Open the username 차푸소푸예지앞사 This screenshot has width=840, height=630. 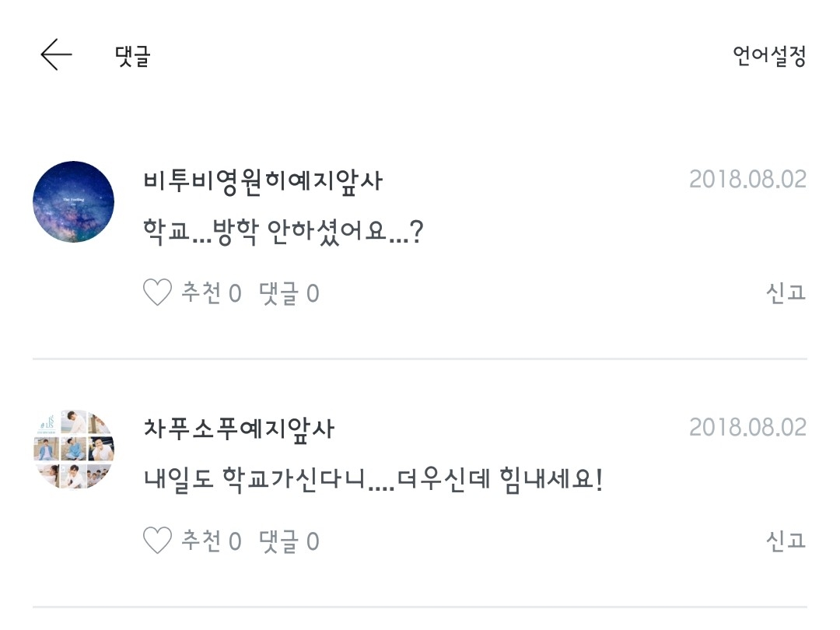pos(239,428)
